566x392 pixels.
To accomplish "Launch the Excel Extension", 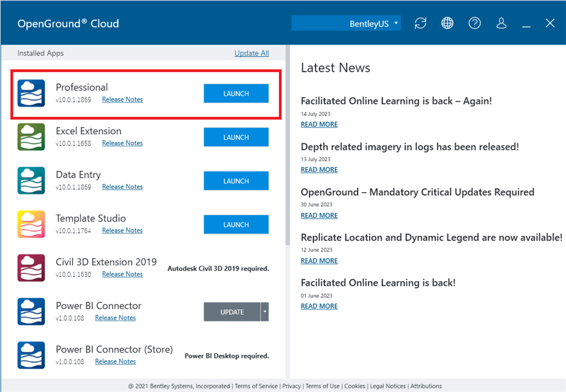I will [236, 137].
